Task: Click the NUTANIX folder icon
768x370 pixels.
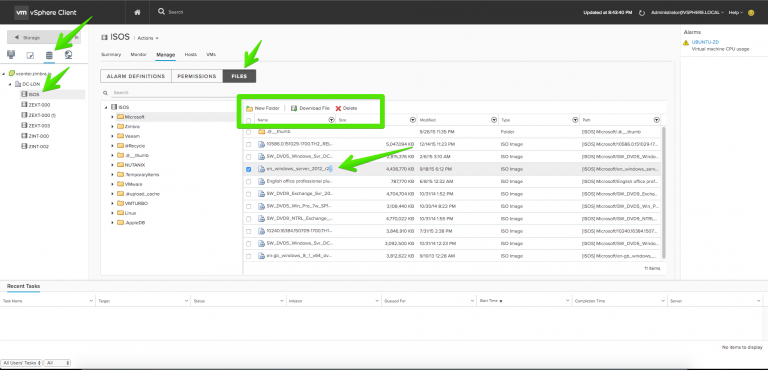Action: tap(120, 165)
